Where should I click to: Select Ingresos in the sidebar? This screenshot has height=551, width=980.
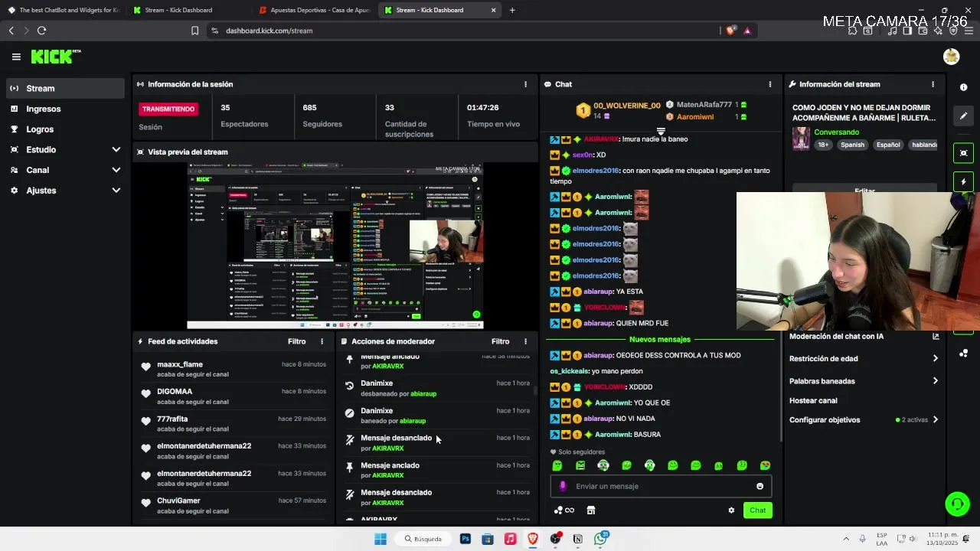(64, 109)
